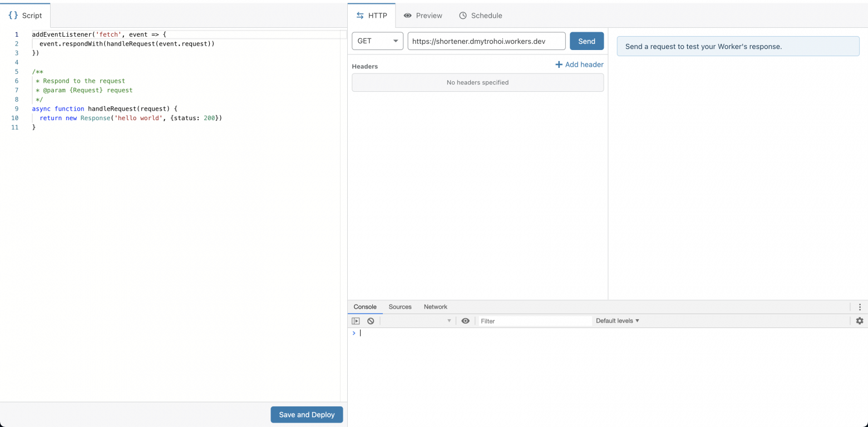Viewport: 868px width, 427px height.
Task: Focus the request URL field
Action: pyautogui.click(x=486, y=41)
